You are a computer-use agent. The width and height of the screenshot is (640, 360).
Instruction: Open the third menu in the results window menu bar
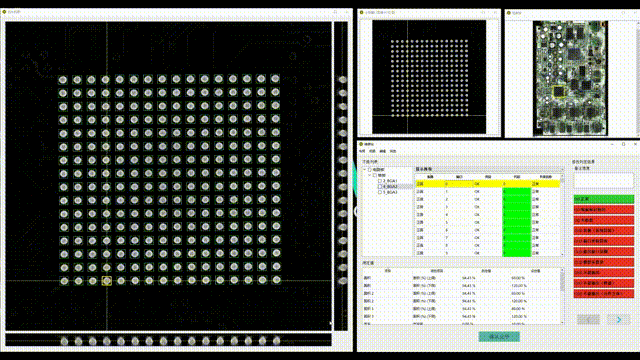pos(382,151)
